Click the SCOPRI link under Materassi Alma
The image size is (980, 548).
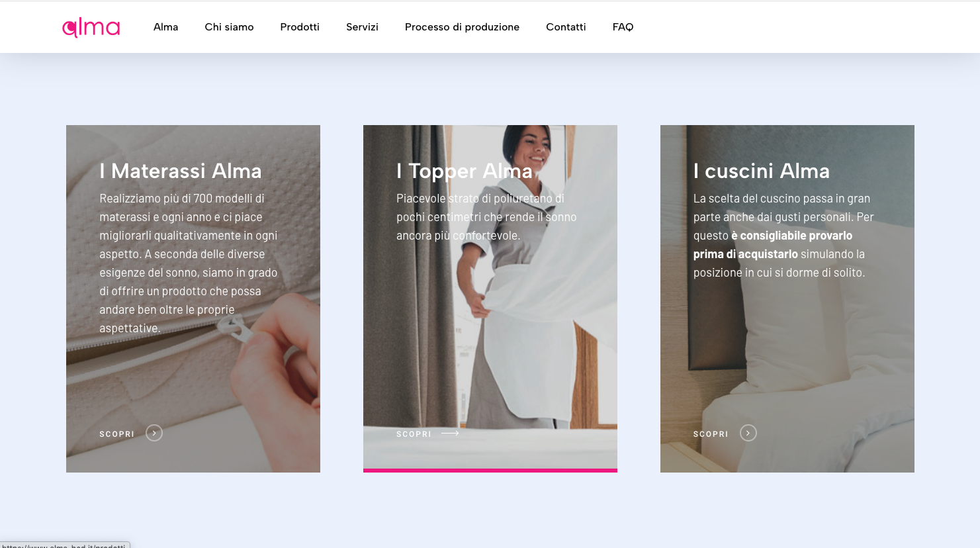[x=117, y=434]
